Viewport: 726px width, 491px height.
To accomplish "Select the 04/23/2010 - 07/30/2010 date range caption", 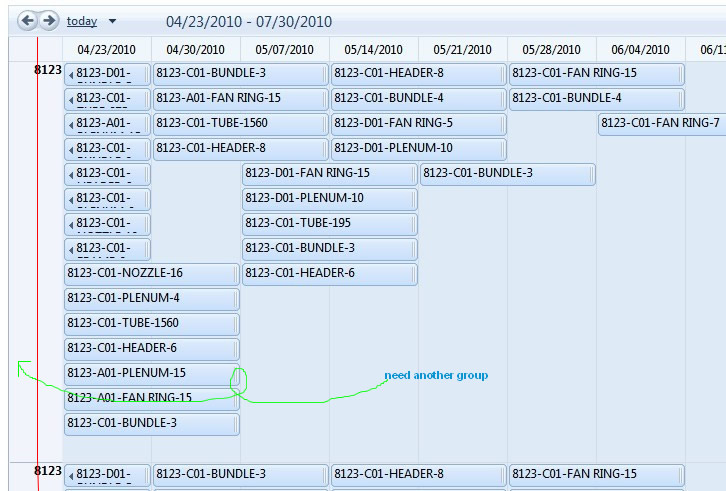I will pyautogui.click(x=249, y=22).
